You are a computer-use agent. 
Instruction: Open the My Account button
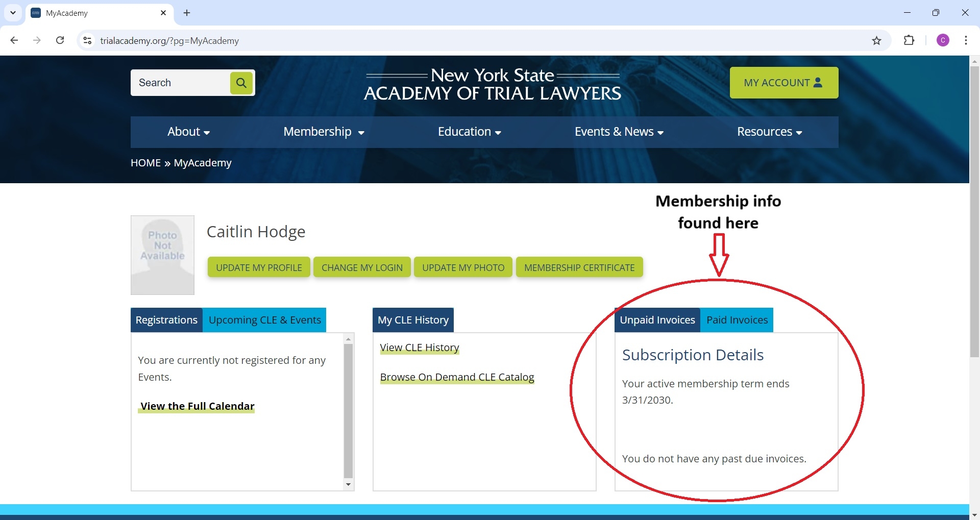click(783, 83)
